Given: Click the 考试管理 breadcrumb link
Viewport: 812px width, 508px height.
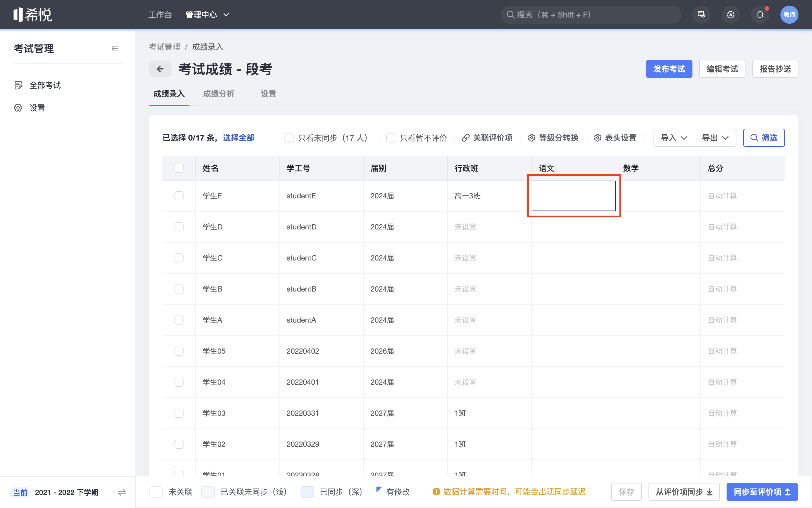Looking at the screenshot, I should point(165,47).
